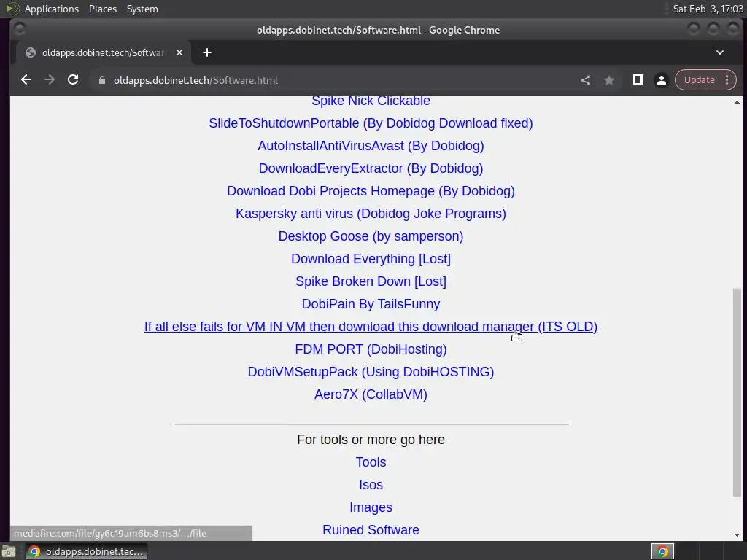Go to the Isos page link
747x560 pixels.
tap(371, 485)
